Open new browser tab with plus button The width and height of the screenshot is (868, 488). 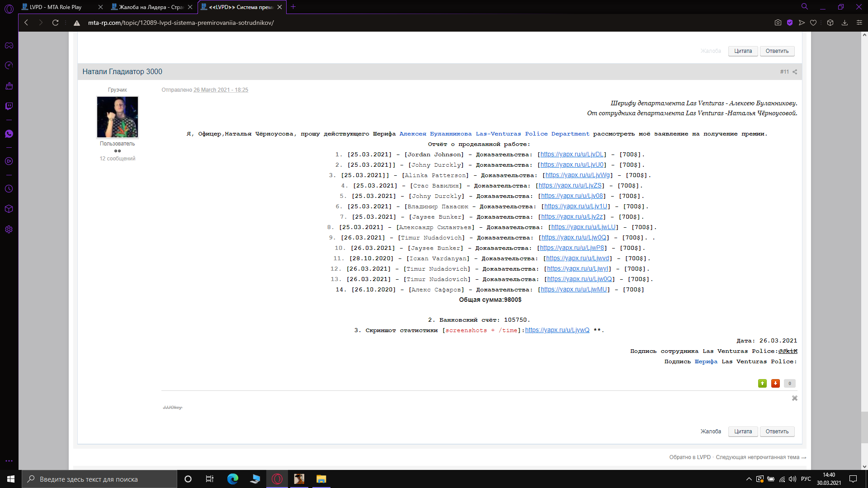pos(293,7)
